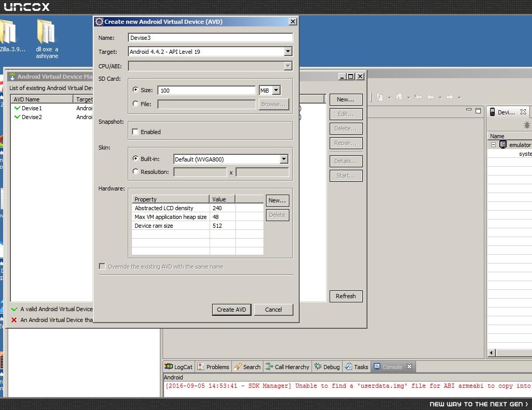Image resolution: width=532 pixels, height=410 pixels.
Task: Switch to the LogCat tab
Action: coord(179,367)
